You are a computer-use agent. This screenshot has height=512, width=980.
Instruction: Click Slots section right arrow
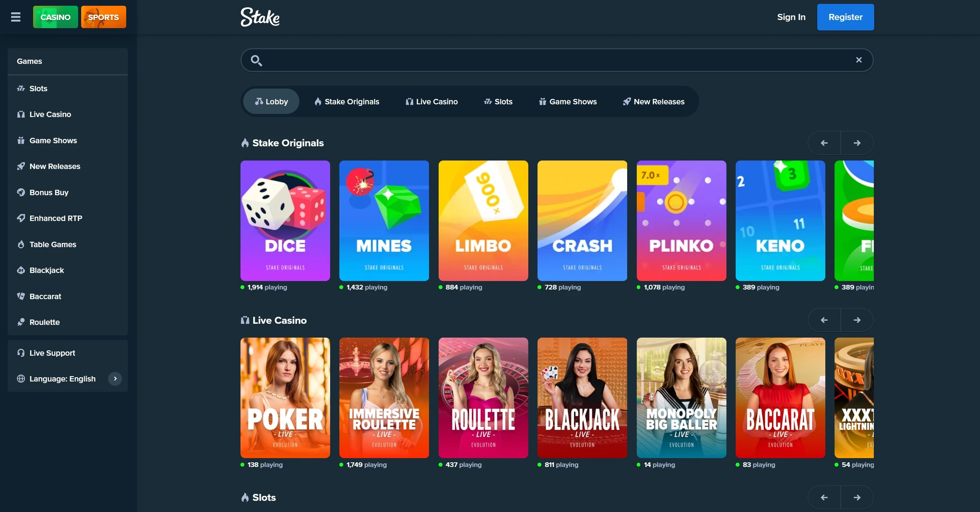[x=857, y=497]
